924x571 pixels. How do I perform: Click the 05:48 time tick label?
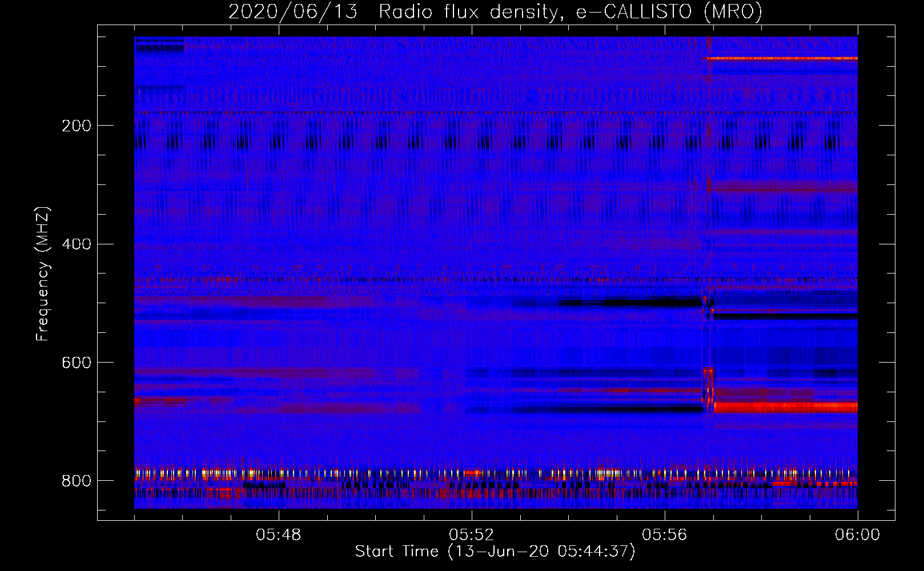[x=279, y=535]
